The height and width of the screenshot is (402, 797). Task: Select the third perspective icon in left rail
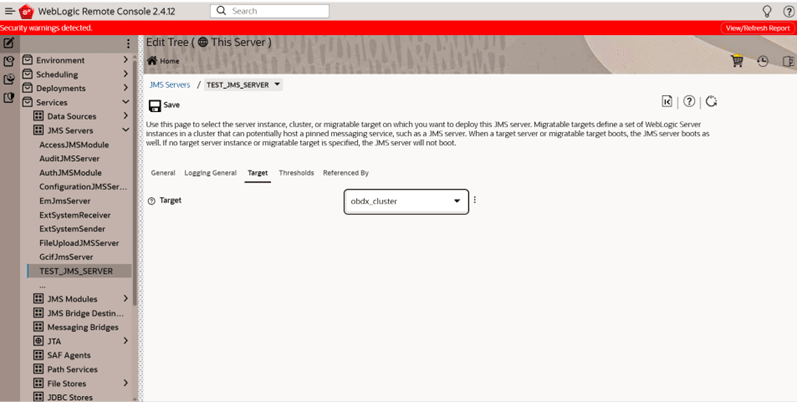(x=9, y=79)
